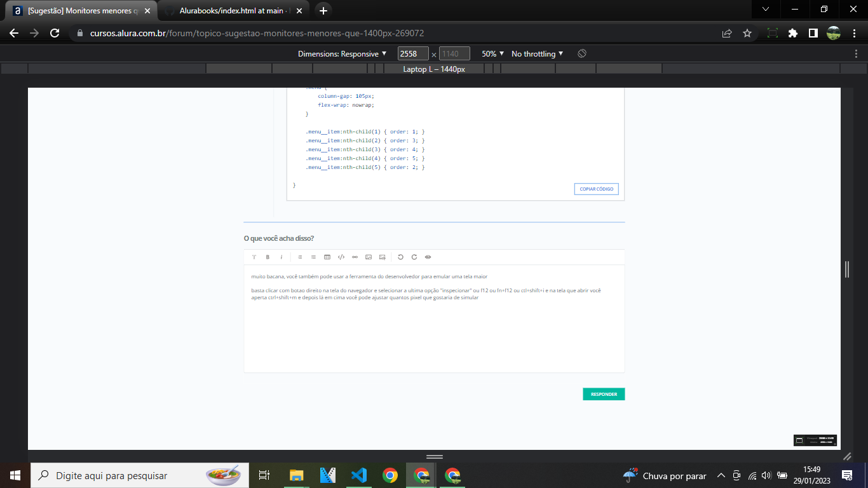Click the taskbar search box
The width and height of the screenshot is (868, 488).
pyautogui.click(x=140, y=475)
